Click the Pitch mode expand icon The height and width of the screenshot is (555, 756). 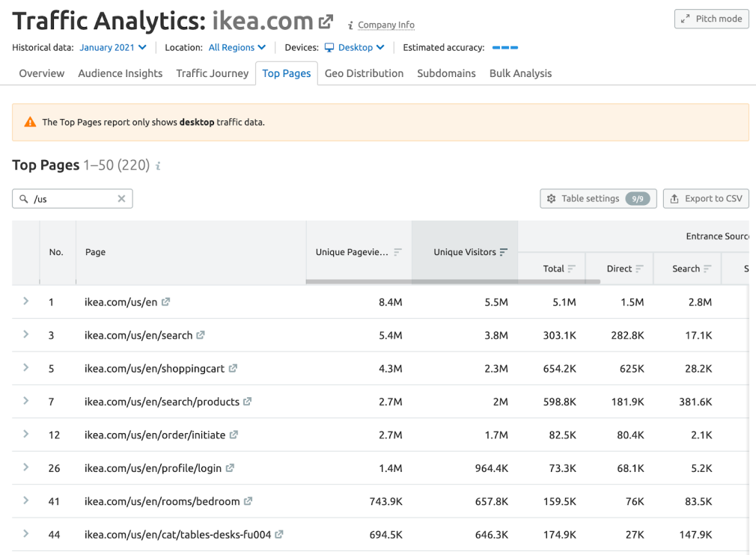click(685, 19)
